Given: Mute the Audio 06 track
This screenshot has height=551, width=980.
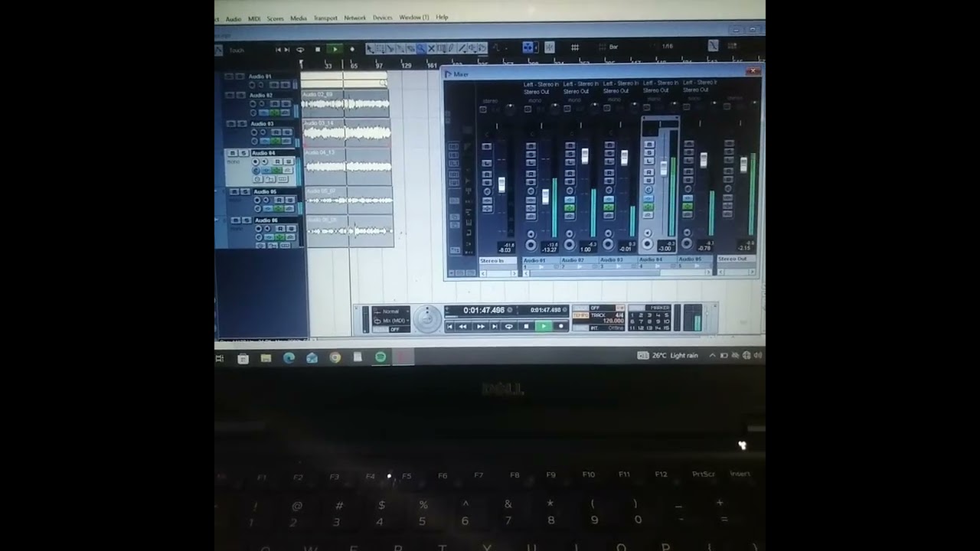Looking at the screenshot, I should tap(235, 220).
